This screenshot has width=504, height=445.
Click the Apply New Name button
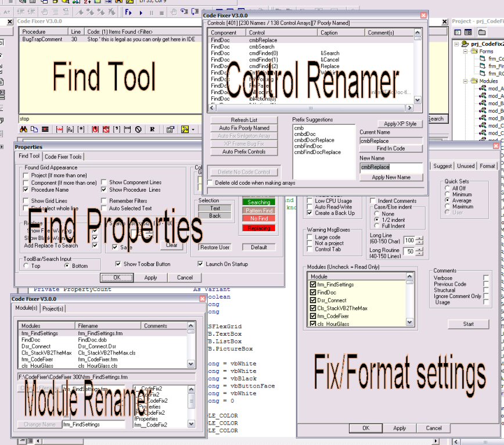(391, 177)
